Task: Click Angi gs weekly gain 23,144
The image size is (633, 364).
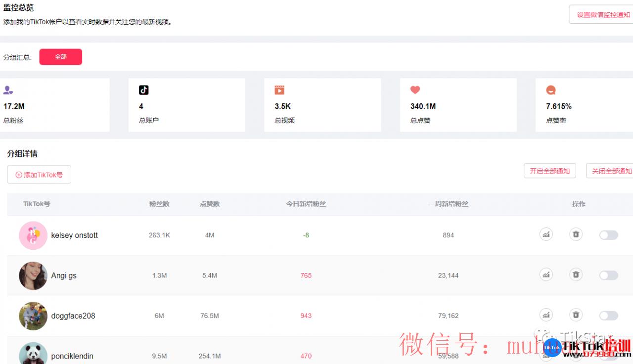Action: coord(449,275)
